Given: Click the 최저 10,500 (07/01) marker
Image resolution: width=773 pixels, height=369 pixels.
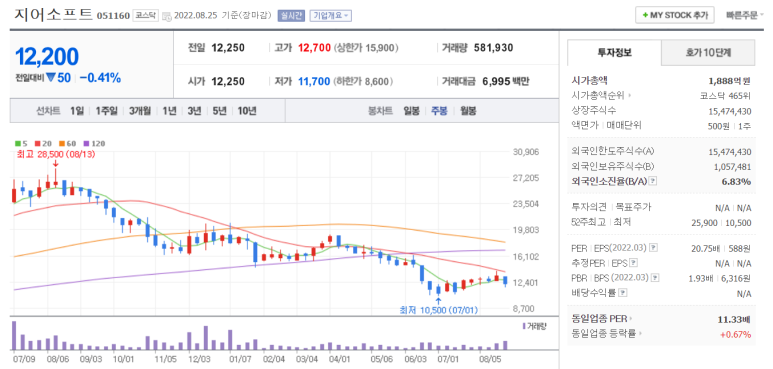Looking at the screenshot, I should 438,310.
